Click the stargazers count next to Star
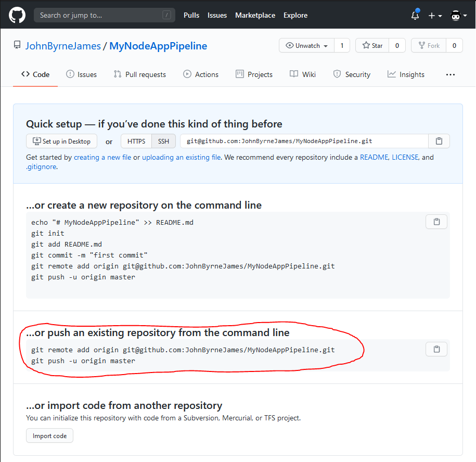The width and height of the screenshot is (476, 462). pos(397,46)
